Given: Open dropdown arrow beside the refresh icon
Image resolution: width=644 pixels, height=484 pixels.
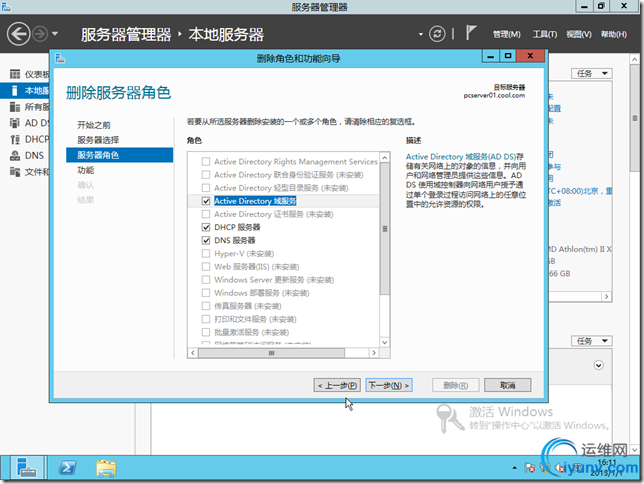Looking at the screenshot, I should (x=421, y=34).
